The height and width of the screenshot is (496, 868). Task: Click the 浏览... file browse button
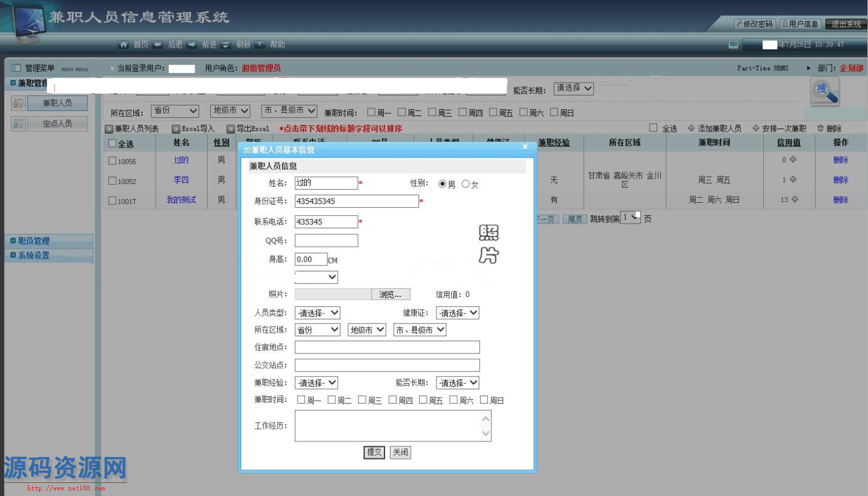391,294
